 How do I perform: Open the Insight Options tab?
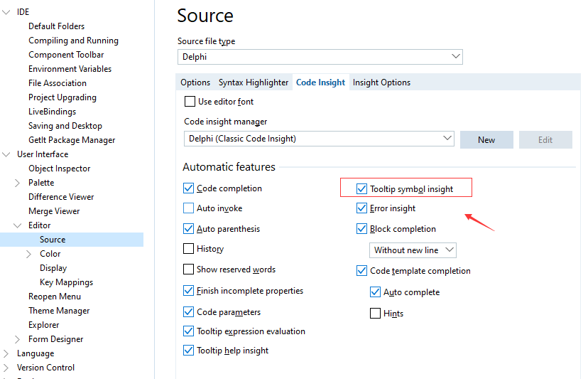click(381, 82)
